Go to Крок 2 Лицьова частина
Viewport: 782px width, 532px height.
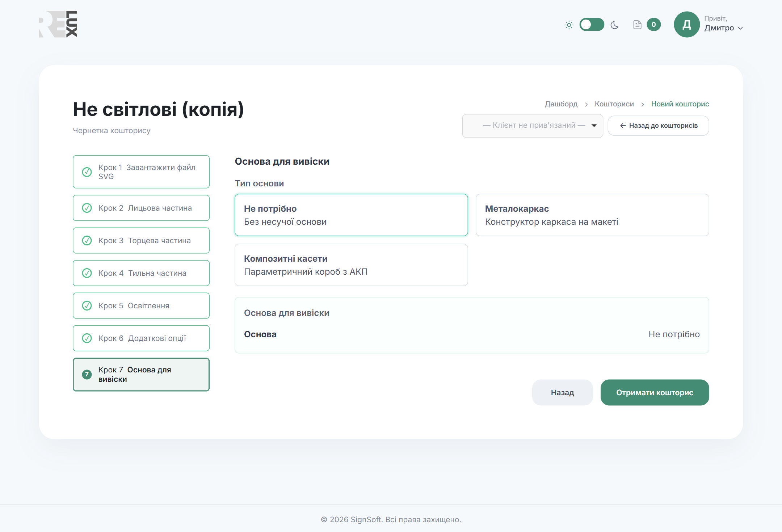[x=141, y=208]
